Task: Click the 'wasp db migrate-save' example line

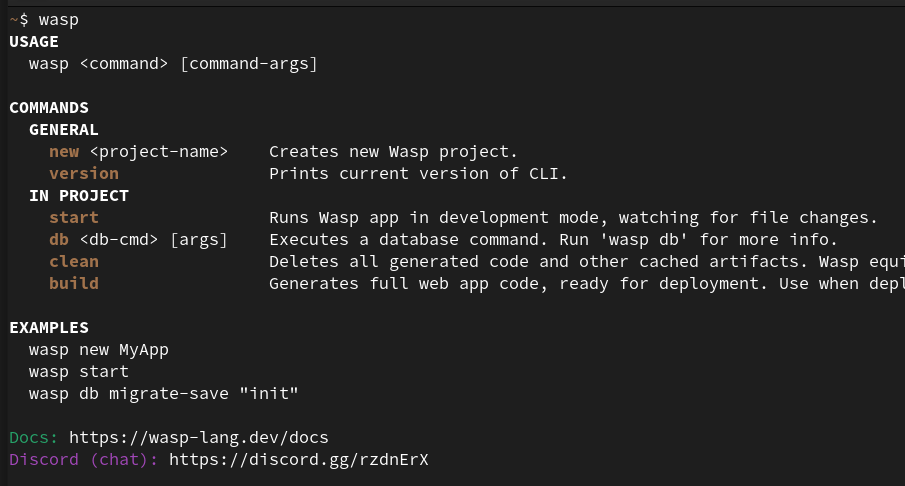Action: point(164,394)
